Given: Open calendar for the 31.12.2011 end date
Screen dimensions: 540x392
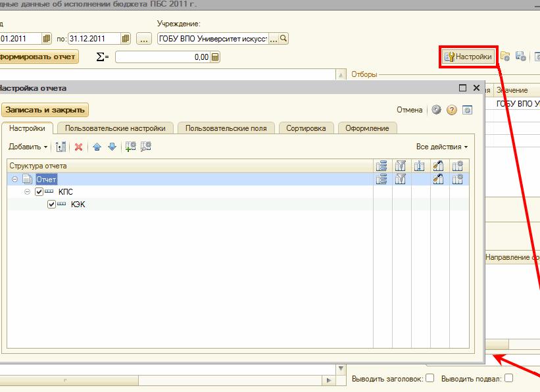Looking at the screenshot, I should tap(126, 39).
